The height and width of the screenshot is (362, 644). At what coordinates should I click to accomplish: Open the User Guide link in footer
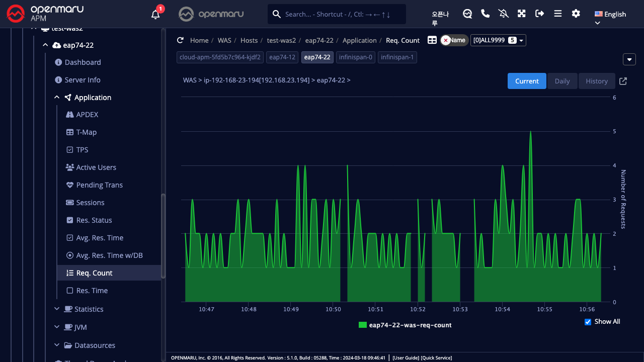(x=406, y=358)
